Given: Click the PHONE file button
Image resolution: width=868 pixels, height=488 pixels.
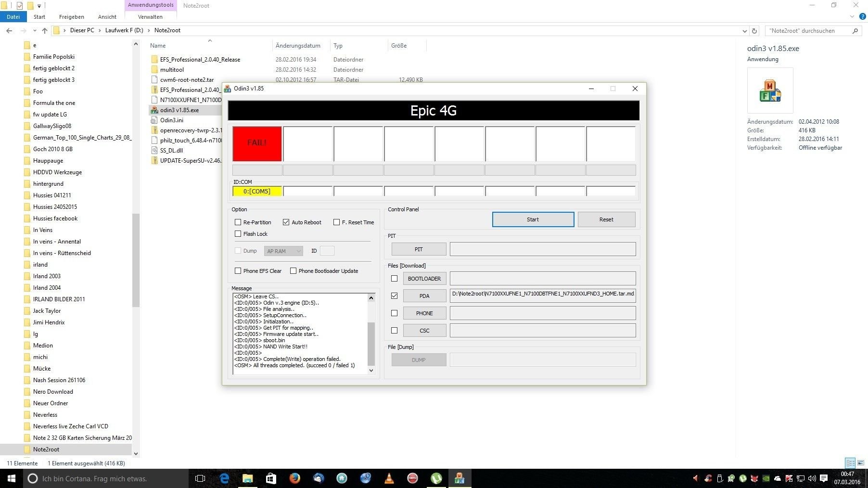Looking at the screenshot, I should 424,313.
